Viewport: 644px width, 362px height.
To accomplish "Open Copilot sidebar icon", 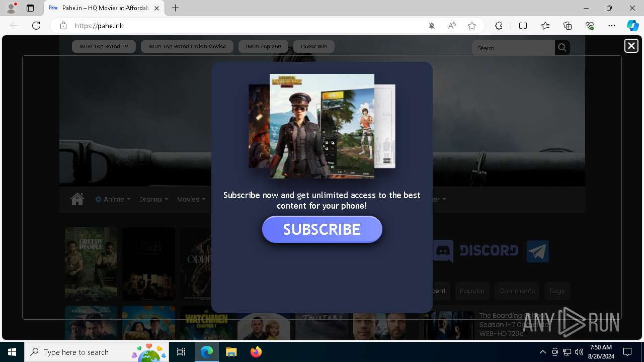I will pyautogui.click(x=632, y=26).
